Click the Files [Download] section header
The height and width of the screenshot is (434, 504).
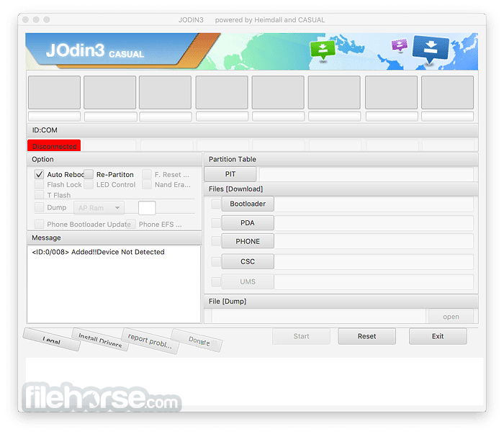click(341, 189)
